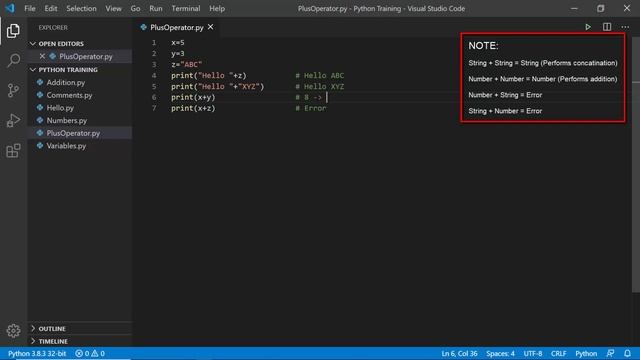Screen dimensions: 640x360
Task: Run Python file with the play icon
Action: pyautogui.click(x=588, y=27)
